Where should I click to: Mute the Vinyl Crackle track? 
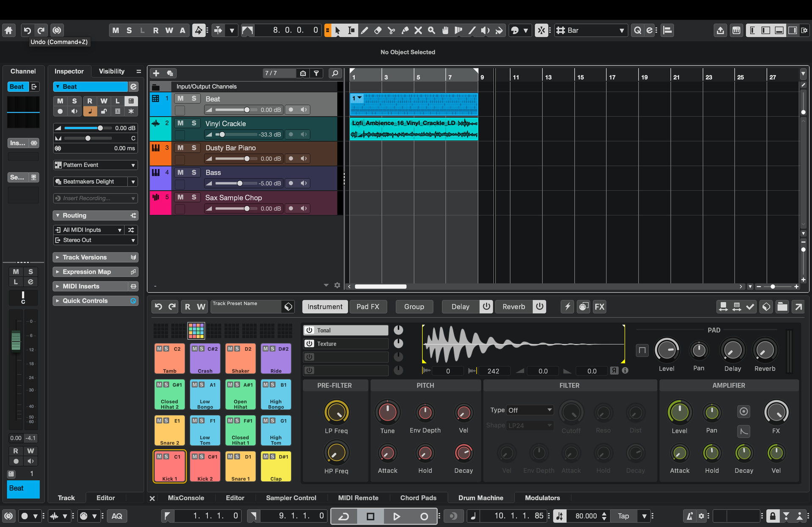point(181,123)
